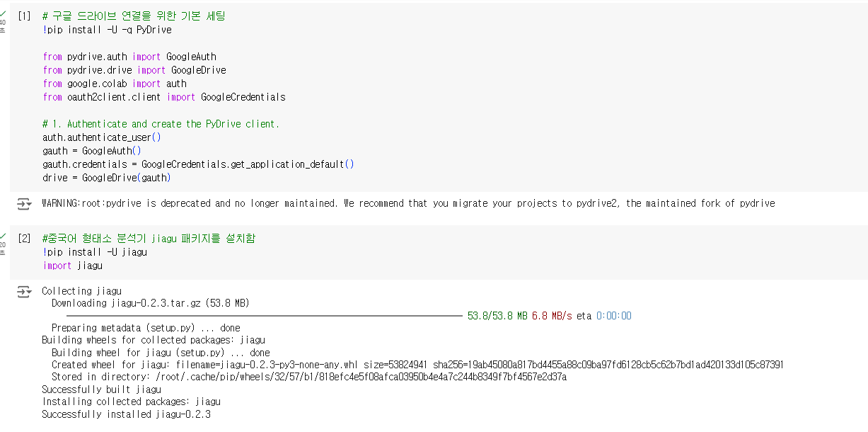Click the 'import jiagu' code line

pyautogui.click(x=72, y=266)
